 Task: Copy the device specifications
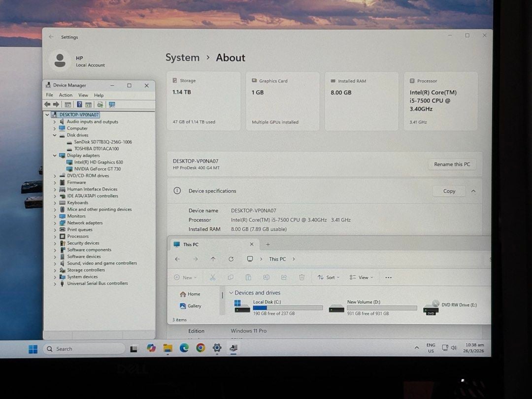(449, 191)
